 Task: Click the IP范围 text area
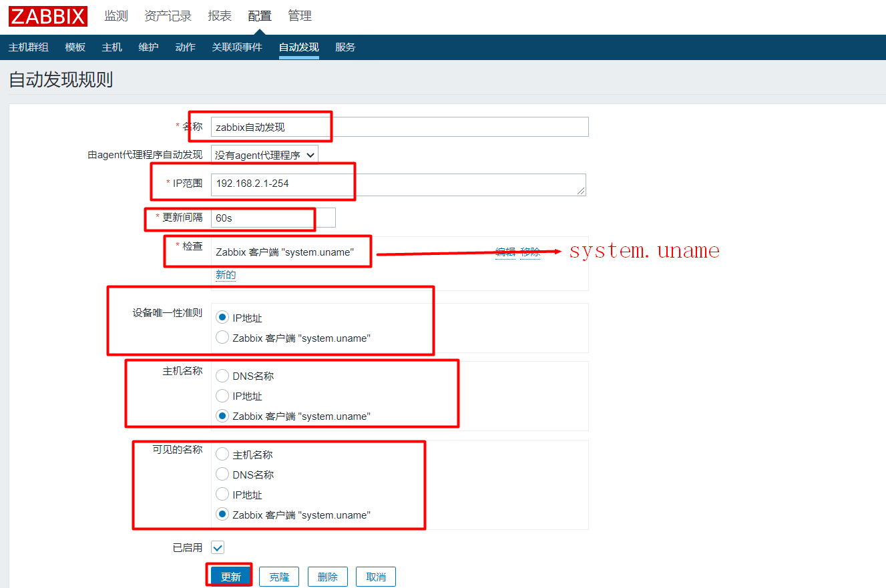pyautogui.click(x=399, y=185)
